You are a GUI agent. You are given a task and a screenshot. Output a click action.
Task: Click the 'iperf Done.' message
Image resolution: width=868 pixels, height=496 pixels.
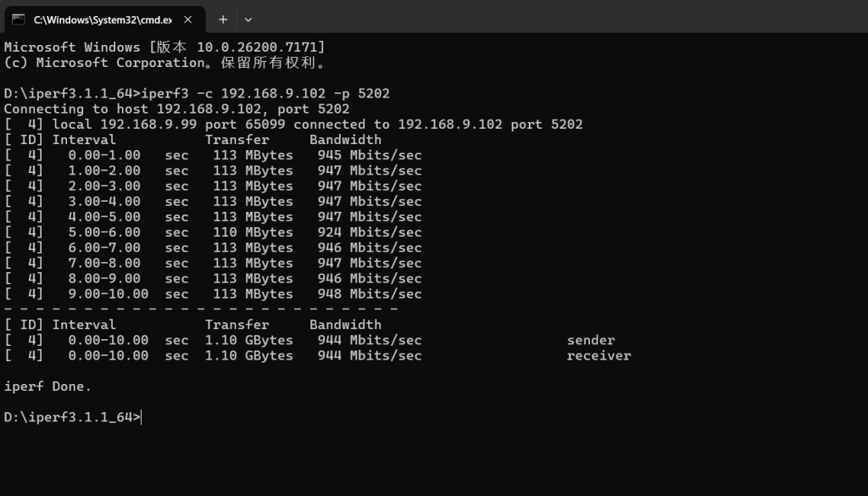click(47, 387)
